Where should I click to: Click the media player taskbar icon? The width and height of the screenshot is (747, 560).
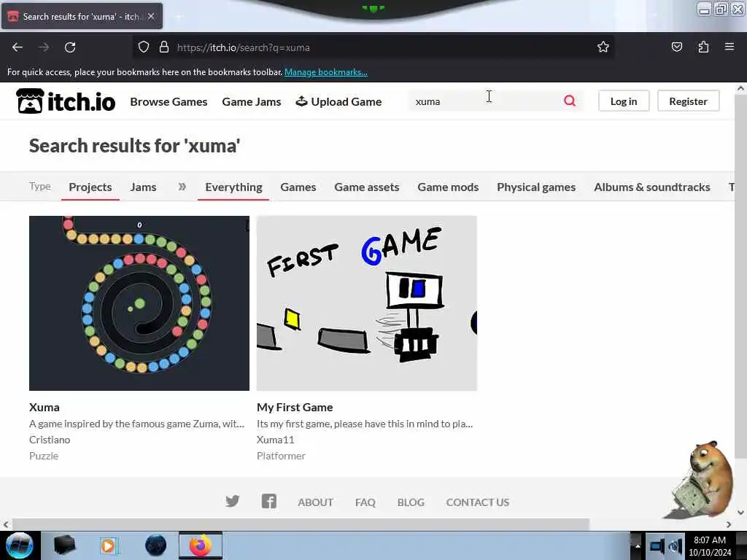pyautogui.click(x=109, y=545)
